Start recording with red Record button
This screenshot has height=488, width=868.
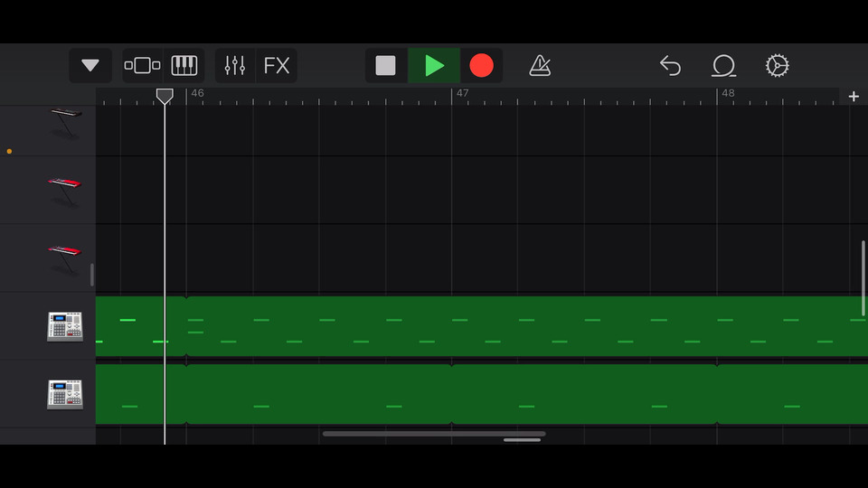tap(481, 65)
